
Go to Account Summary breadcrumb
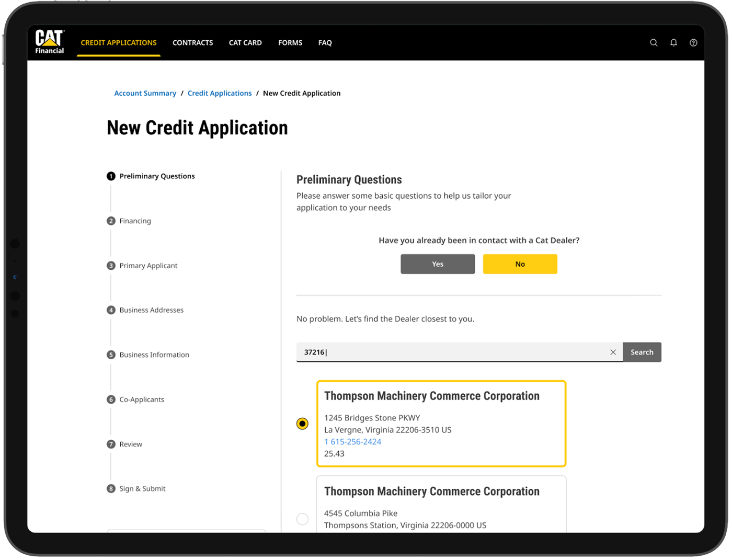(145, 93)
